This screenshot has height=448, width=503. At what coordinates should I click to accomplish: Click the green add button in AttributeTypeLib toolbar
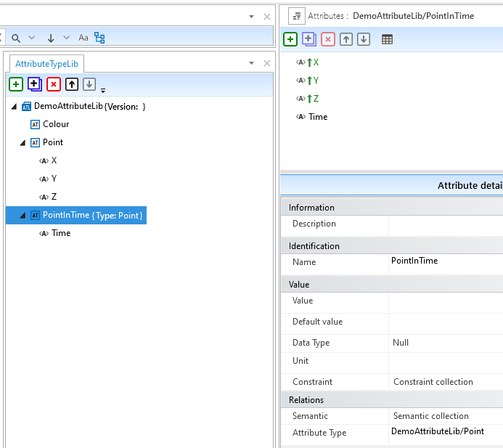click(15, 84)
